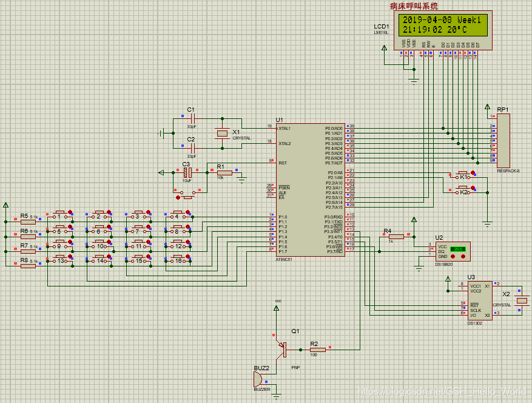Screen dimensions: 532x403
Task: Click the ground symbol under the buzzer
Action: pyautogui.click(x=277, y=396)
